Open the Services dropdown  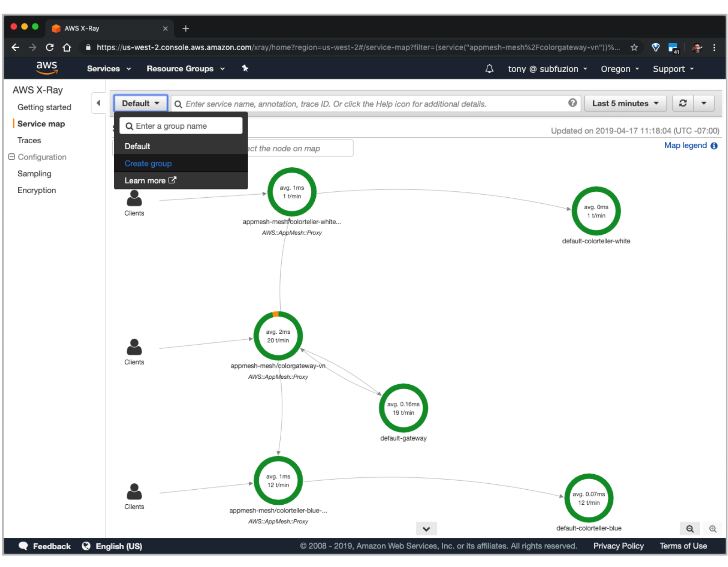click(x=109, y=69)
